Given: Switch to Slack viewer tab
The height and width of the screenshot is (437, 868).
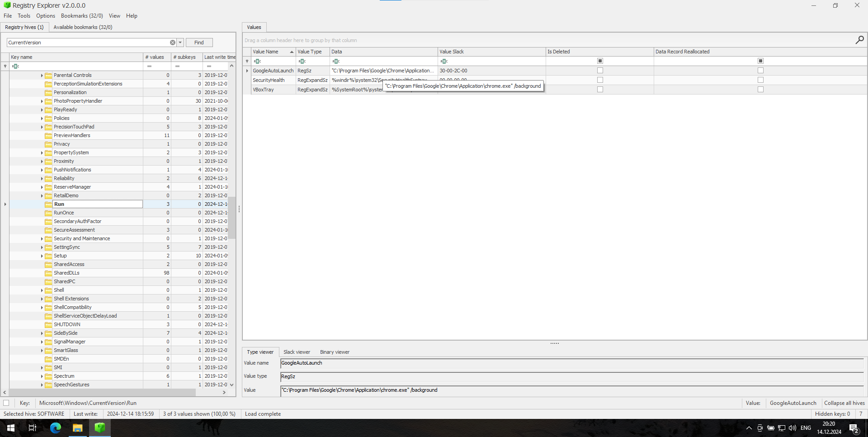Looking at the screenshot, I should [297, 352].
